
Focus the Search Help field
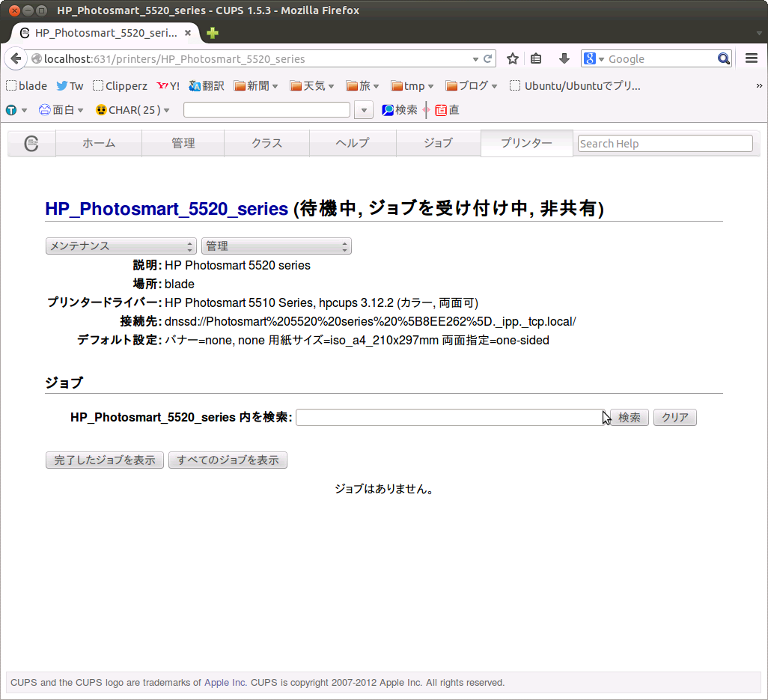click(665, 144)
